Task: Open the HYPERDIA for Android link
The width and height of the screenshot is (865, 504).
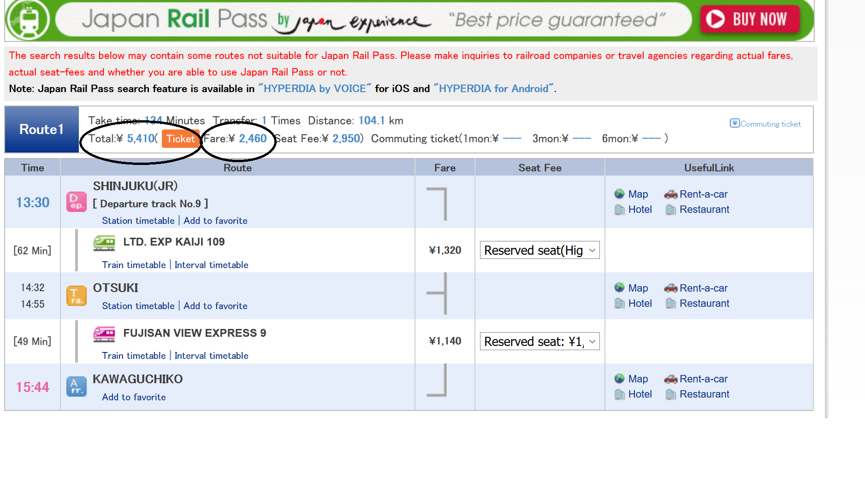Action: 494,88
